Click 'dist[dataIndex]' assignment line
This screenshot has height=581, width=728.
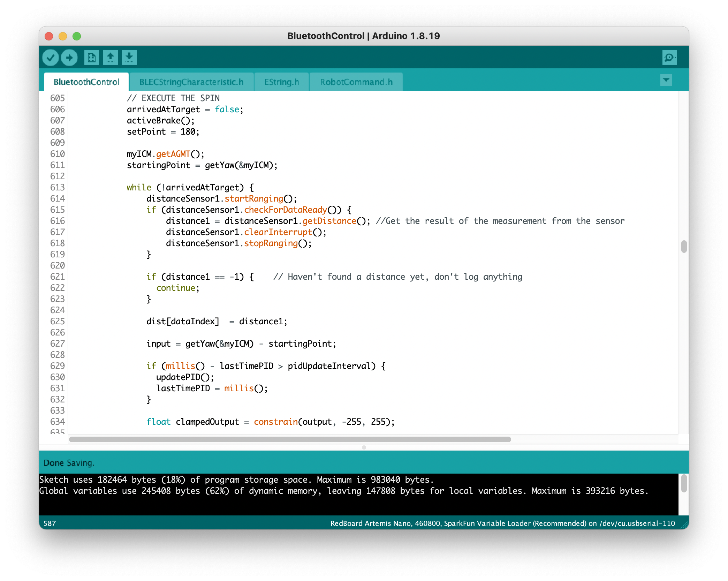coord(217,322)
